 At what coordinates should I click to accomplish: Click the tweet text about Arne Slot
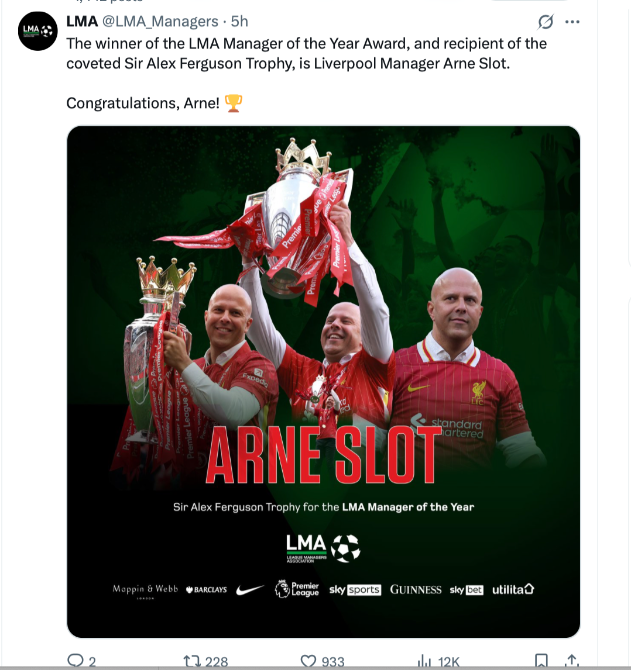pos(306,53)
